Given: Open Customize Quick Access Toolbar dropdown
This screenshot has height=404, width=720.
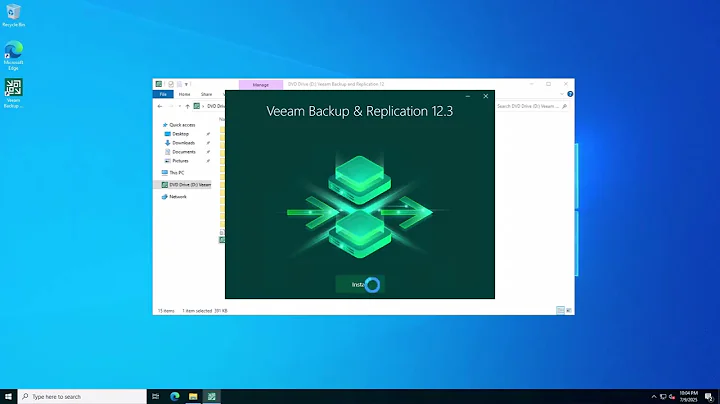Looking at the screenshot, I should coord(186,84).
